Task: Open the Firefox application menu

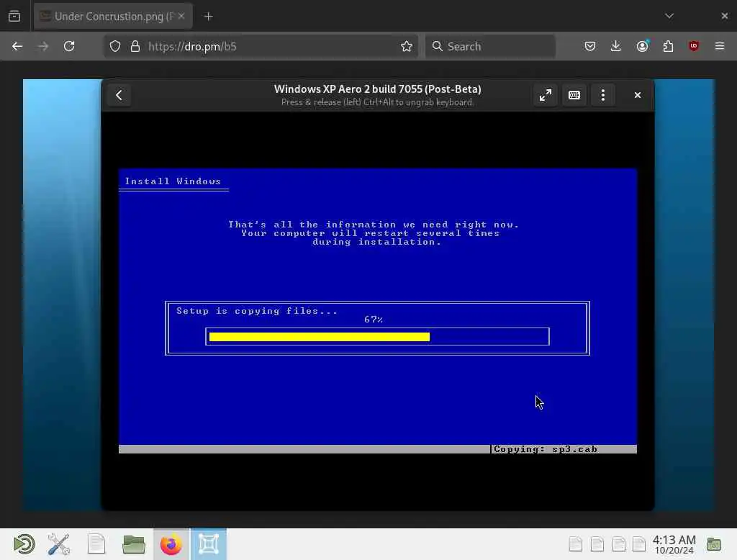Action: [720, 46]
